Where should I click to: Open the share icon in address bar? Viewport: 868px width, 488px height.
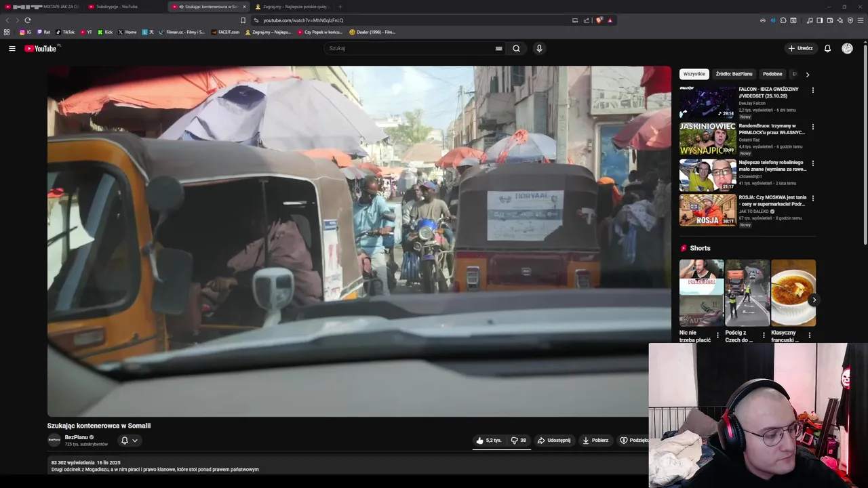586,20
